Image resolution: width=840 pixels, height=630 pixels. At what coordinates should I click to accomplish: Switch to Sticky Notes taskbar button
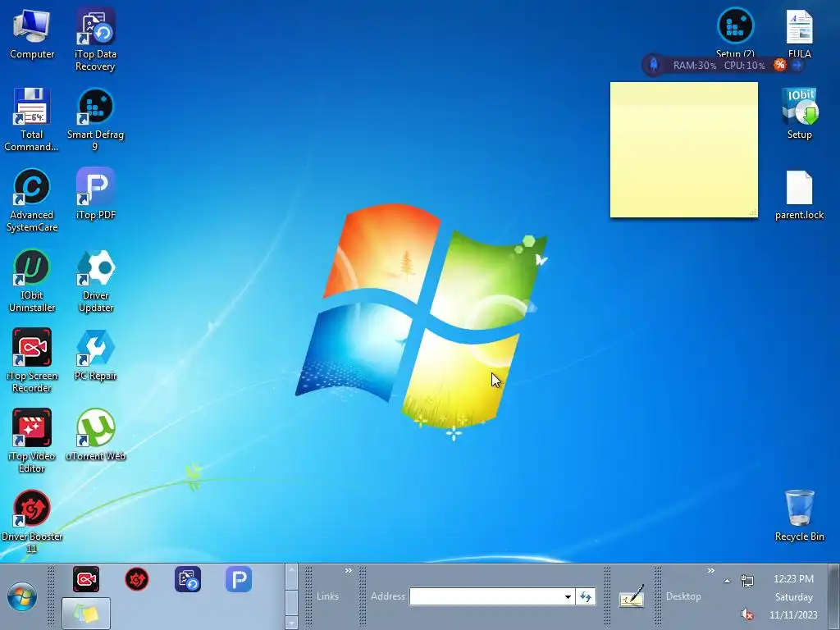point(86,614)
